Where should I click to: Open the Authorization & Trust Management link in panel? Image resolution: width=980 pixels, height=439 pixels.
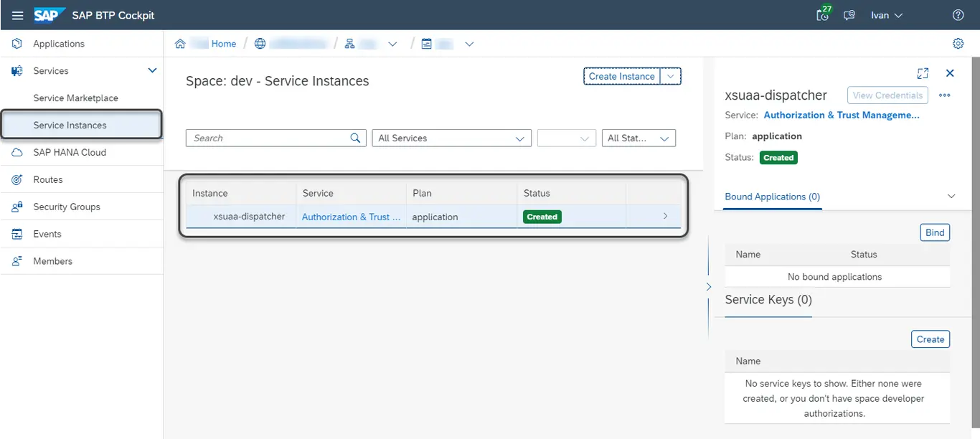click(x=841, y=115)
